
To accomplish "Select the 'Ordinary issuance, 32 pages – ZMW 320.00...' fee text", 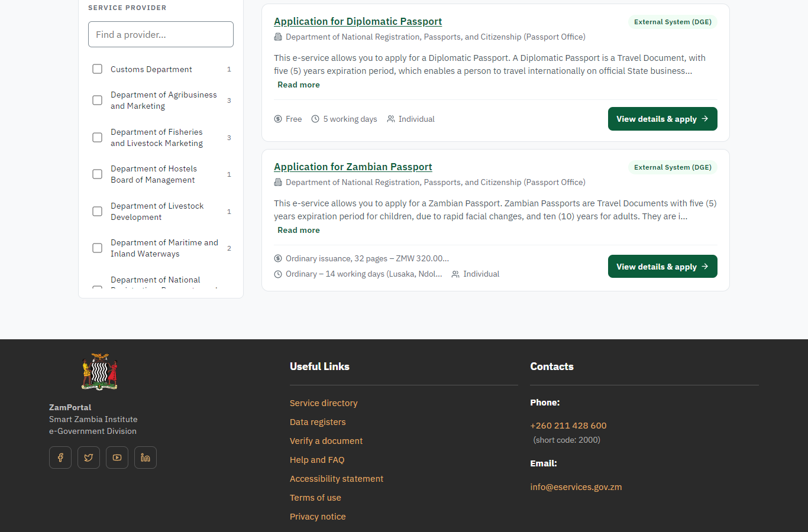I will pos(367,258).
